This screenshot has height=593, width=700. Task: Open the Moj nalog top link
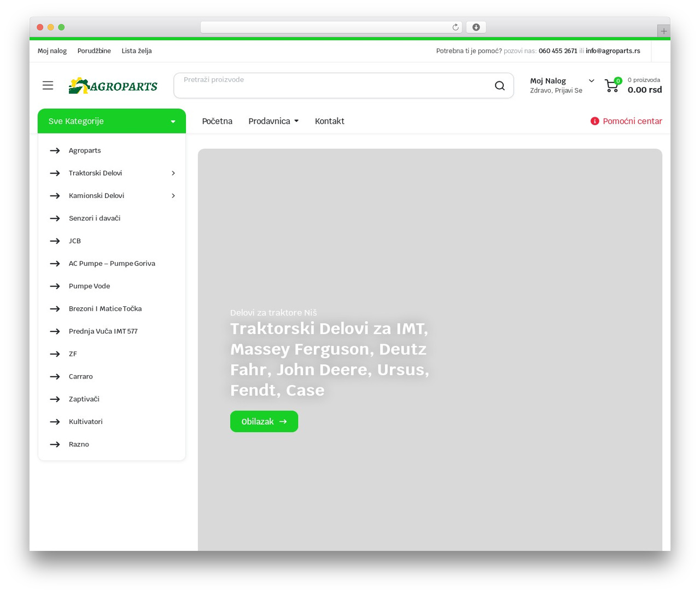tap(52, 51)
